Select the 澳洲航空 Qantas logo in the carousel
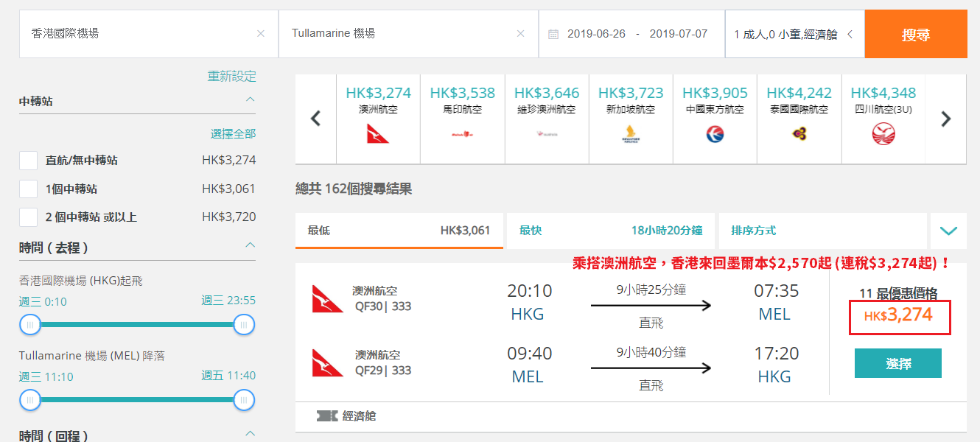The height and width of the screenshot is (442, 980). 378,133
